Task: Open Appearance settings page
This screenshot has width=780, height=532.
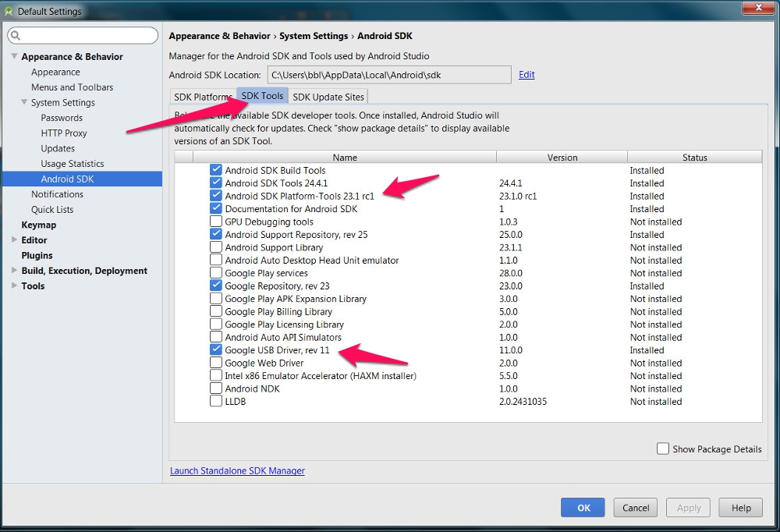Action: pos(55,72)
